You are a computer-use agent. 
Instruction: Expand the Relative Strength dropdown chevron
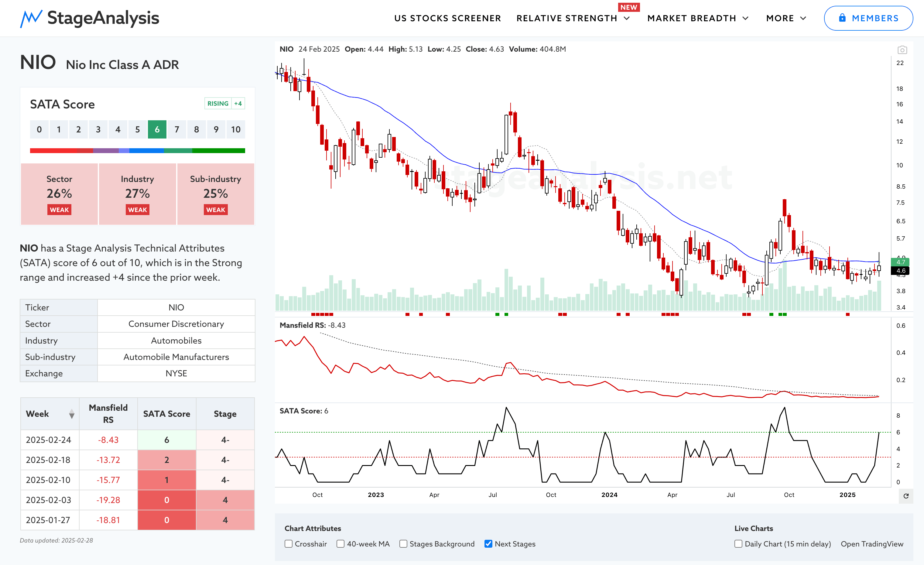click(627, 18)
